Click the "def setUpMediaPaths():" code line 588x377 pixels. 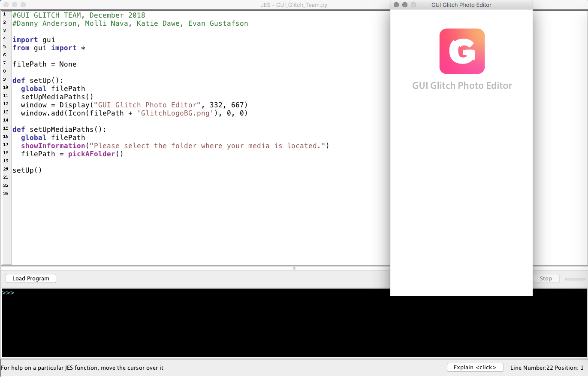pyautogui.click(x=60, y=130)
